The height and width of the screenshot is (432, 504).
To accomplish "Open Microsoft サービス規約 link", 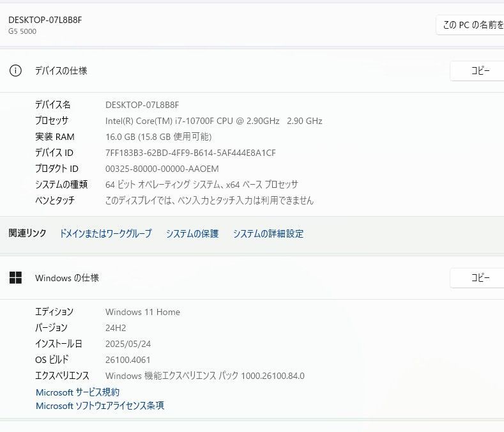I will pyautogui.click(x=77, y=392).
